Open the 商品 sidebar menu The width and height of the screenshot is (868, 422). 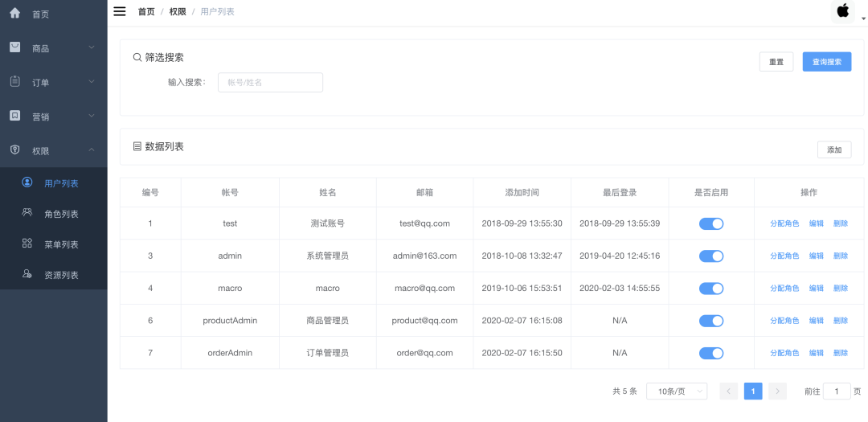coord(54,48)
